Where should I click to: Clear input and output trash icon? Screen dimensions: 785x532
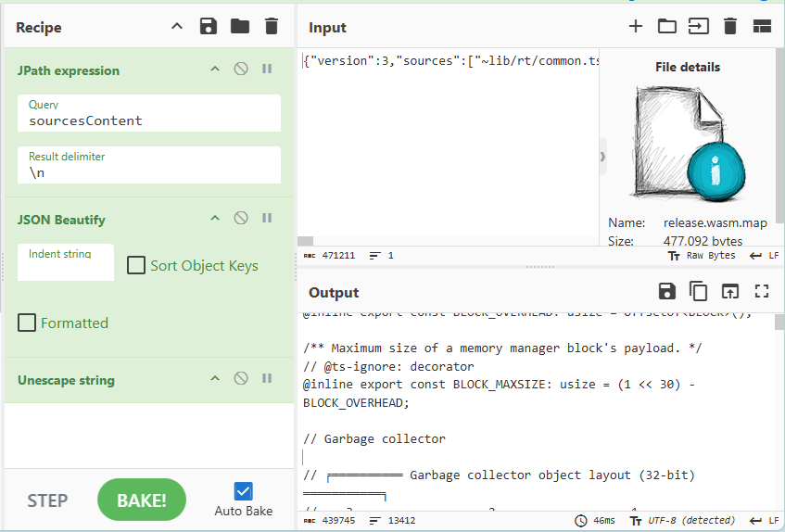(x=730, y=27)
